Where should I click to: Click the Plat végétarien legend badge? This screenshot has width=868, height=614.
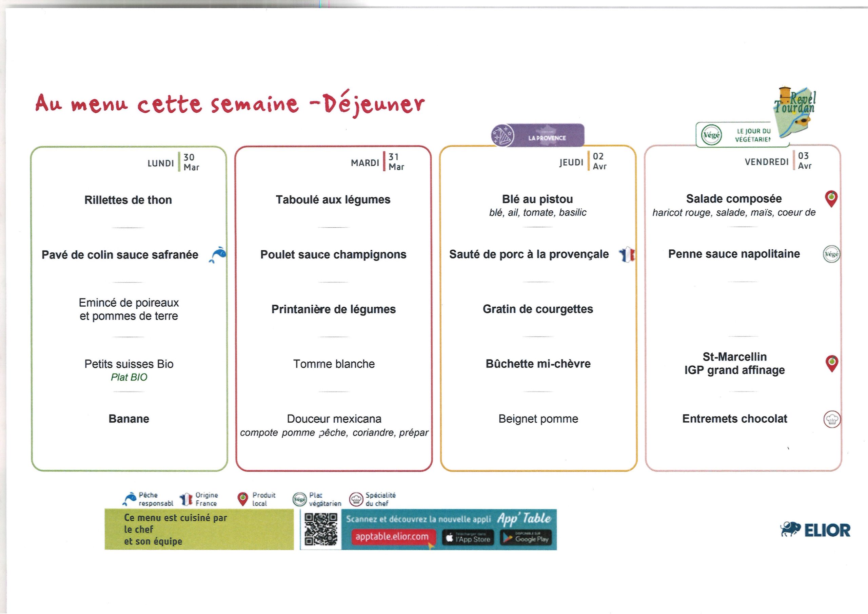299,499
